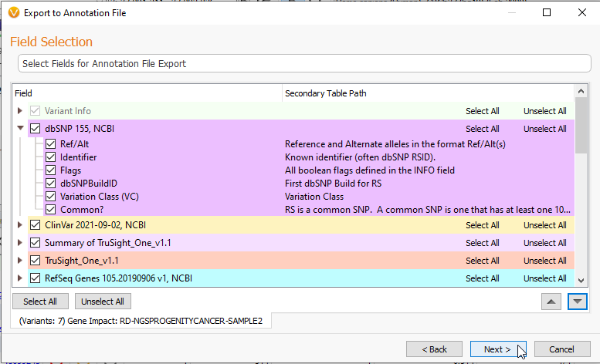Click the 'Select Fields for Annotation File Export' box

click(304, 63)
